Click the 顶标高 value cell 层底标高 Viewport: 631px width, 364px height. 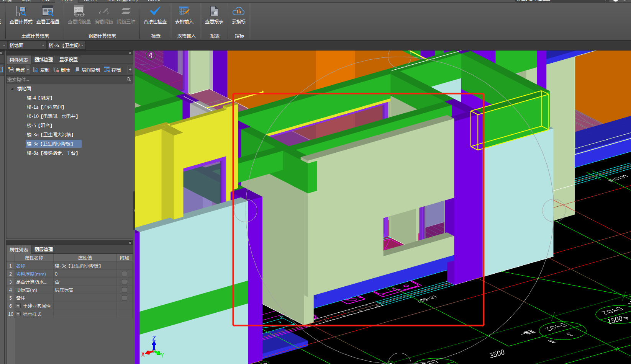pyautogui.click(x=85, y=290)
